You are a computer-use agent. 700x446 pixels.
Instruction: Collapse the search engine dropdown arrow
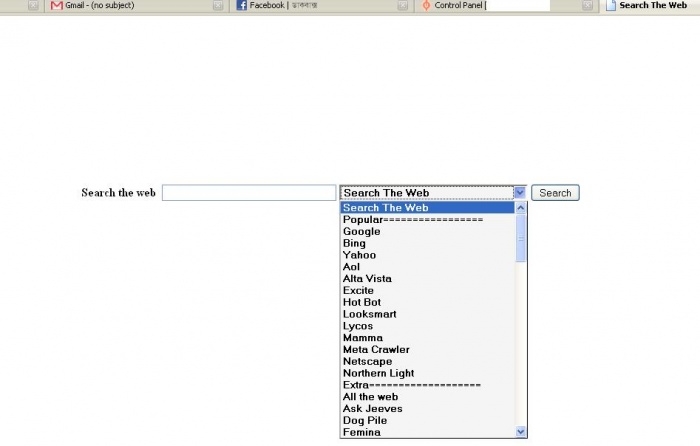click(520, 192)
